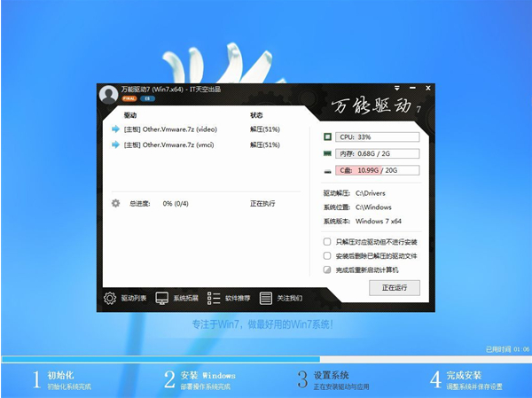Click the 万能驱动 calligraphy logo
This screenshot has height=398, width=532.
[376, 105]
